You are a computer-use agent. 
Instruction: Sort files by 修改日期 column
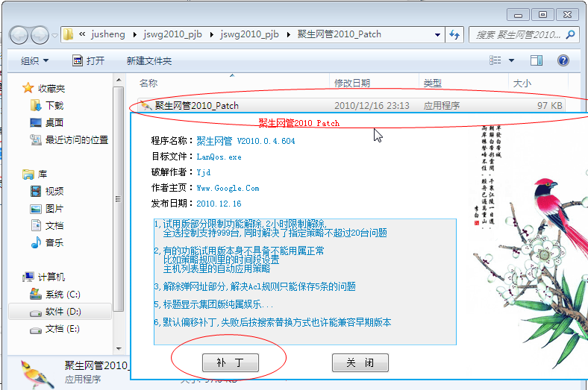[x=351, y=84]
